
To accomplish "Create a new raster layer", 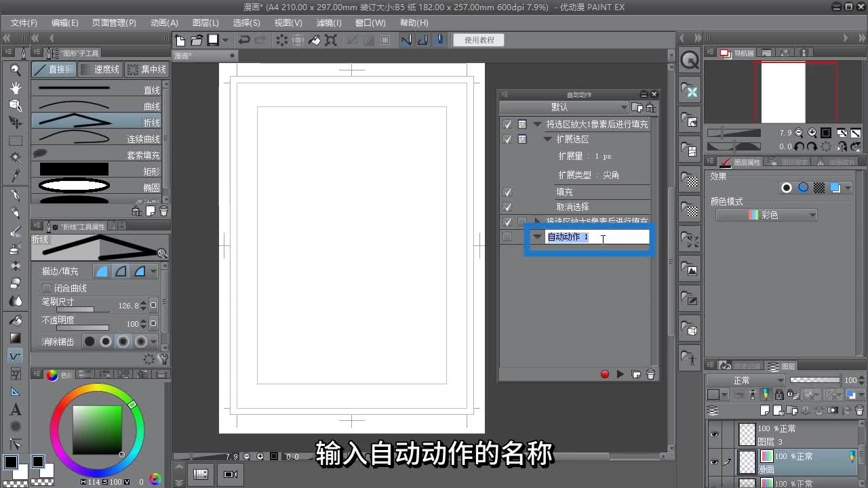I will click(765, 410).
